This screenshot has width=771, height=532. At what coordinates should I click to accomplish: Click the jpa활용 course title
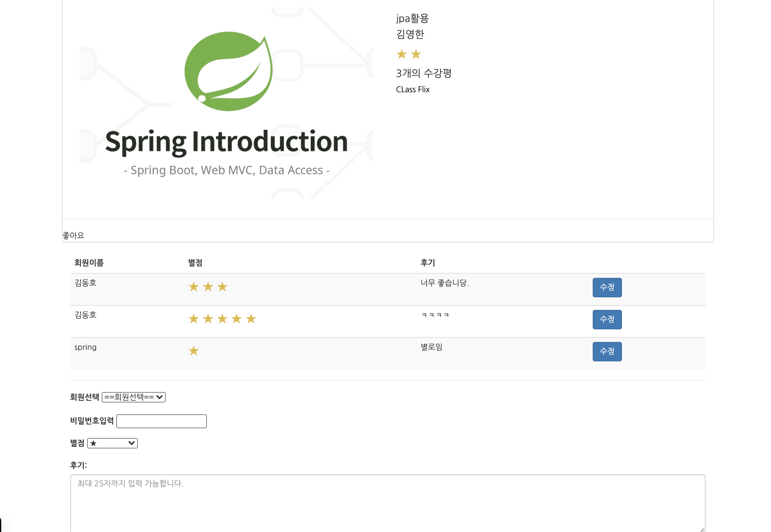(412, 18)
